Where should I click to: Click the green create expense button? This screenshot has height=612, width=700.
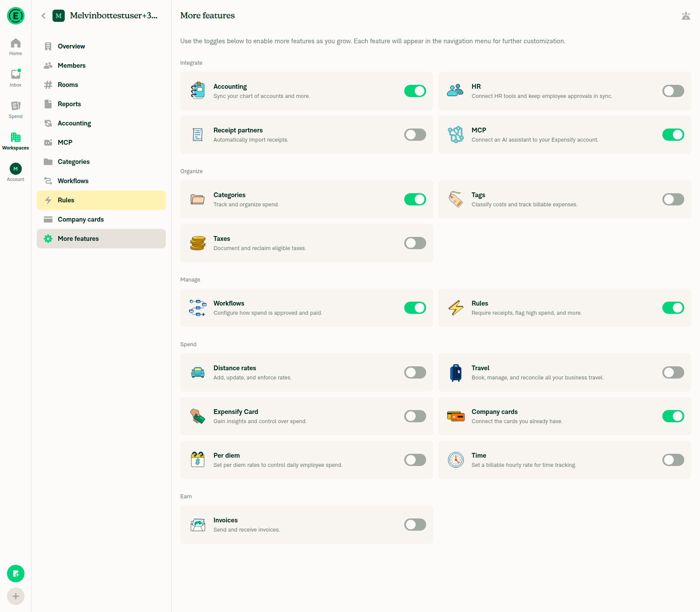(16, 574)
